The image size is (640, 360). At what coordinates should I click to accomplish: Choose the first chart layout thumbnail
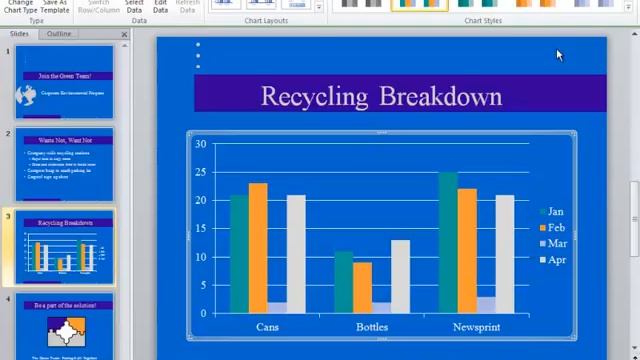(225, 4)
